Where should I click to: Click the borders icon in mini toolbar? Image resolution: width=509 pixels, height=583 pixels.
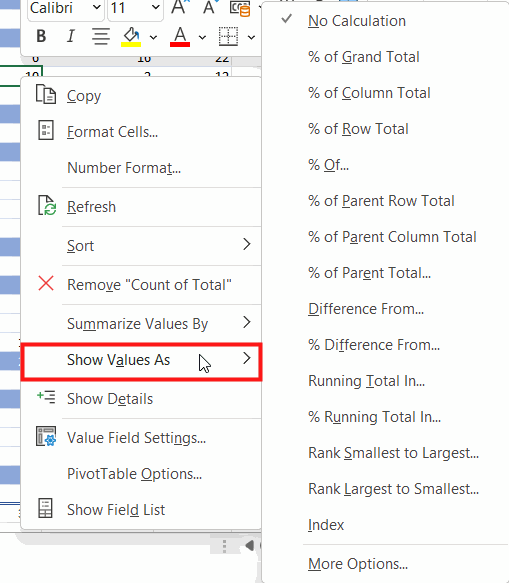[x=228, y=36]
